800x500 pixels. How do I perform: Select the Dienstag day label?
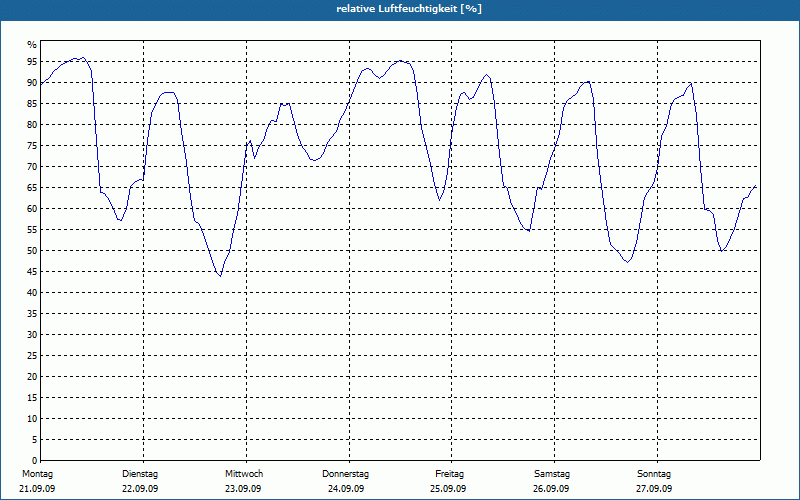click(140, 474)
